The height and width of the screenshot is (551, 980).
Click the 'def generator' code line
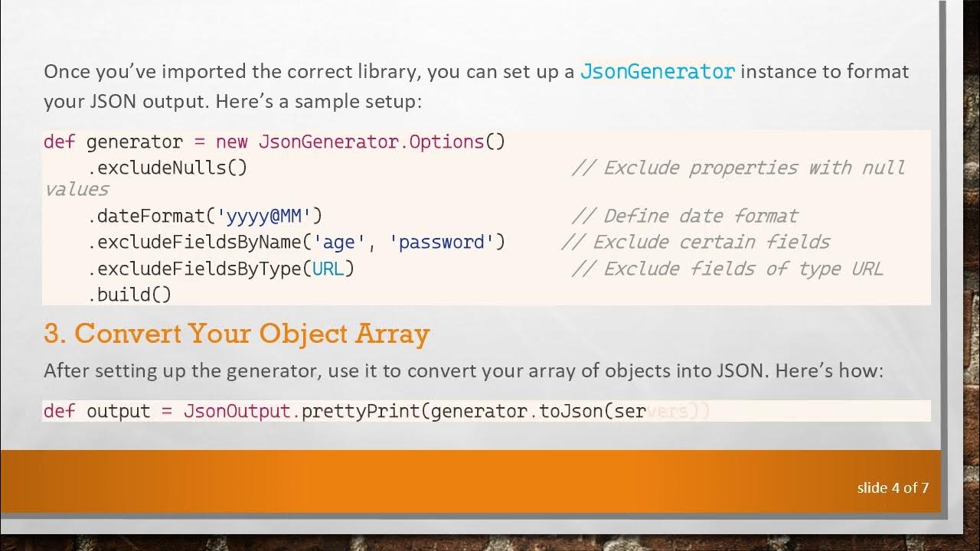coord(274,142)
